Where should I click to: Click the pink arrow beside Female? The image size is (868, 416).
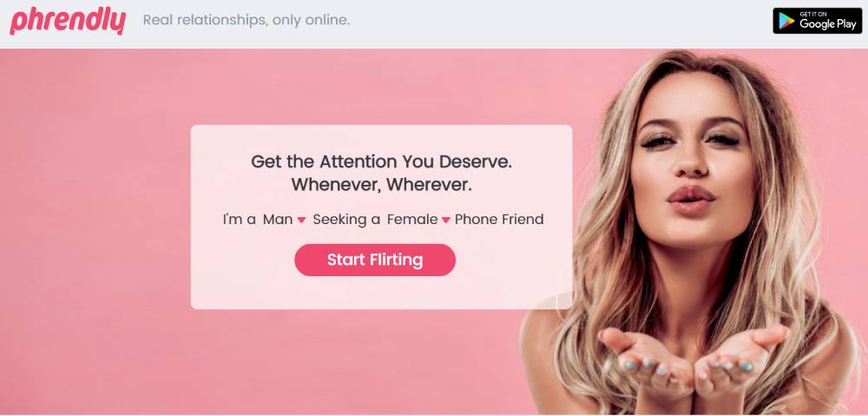point(445,220)
